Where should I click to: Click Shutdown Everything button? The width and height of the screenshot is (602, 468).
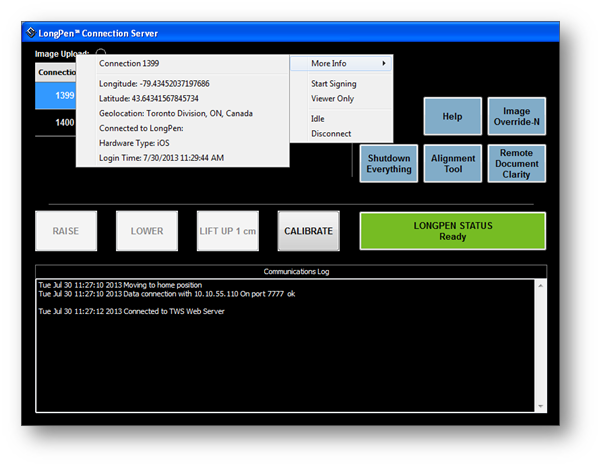coord(389,164)
